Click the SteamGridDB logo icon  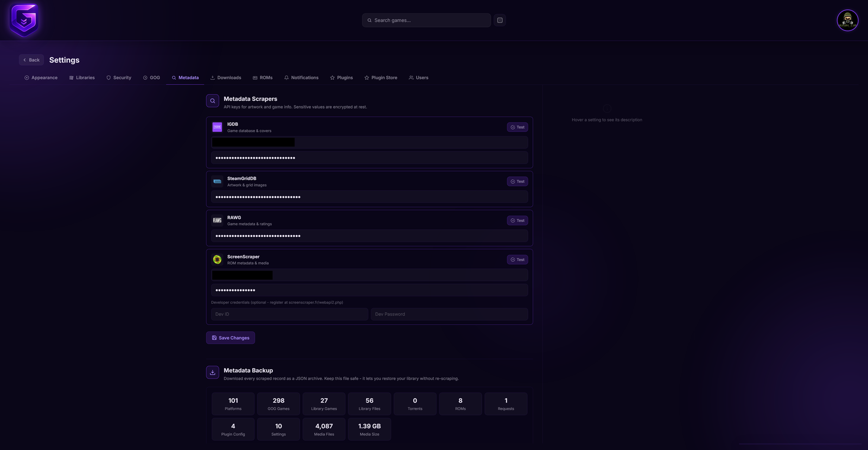217,181
